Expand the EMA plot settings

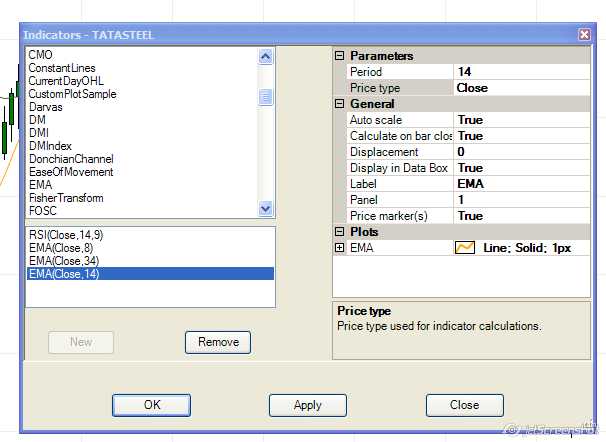click(x=339, y=248)
